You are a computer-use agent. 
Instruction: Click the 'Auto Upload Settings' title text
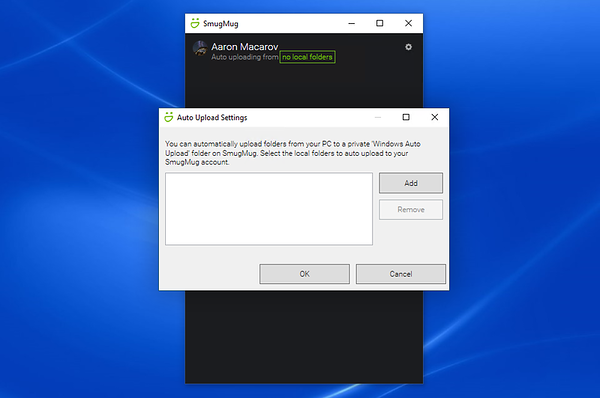212,117
